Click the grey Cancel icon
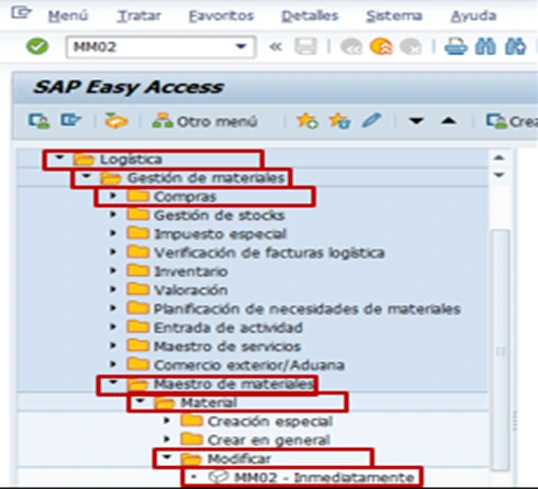The width and height of the screenshot is (538, 489). tap(410, 47)
